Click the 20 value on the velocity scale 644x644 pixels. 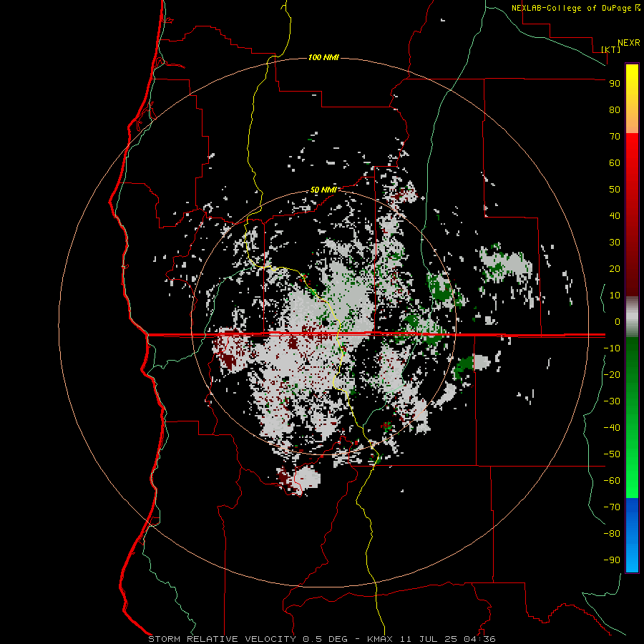point(615,269)
